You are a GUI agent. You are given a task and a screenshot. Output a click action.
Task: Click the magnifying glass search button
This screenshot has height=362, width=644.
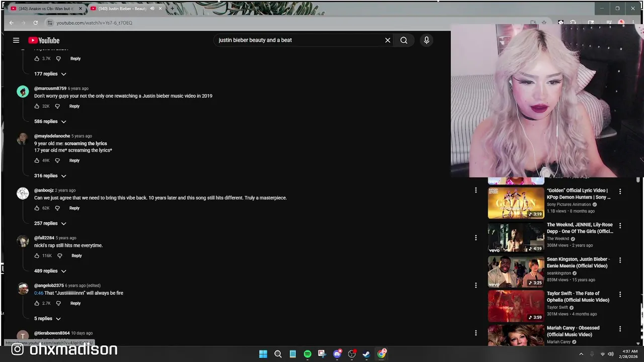(404, 40)
